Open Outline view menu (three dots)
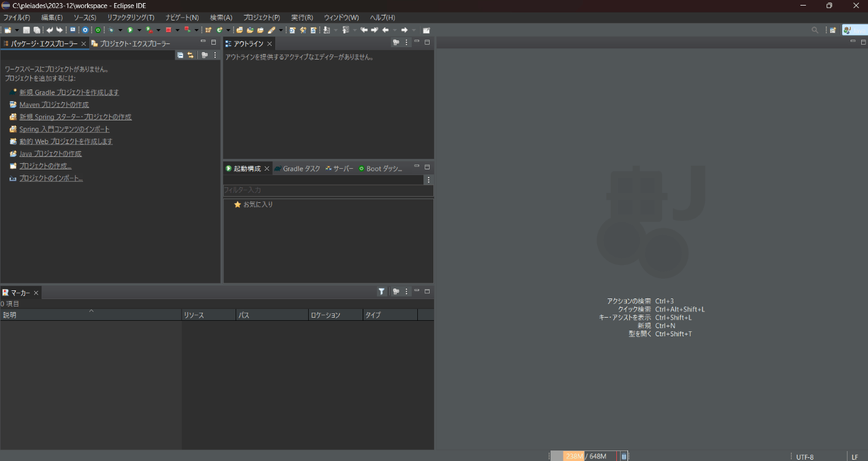Image resolution: width=868 pixels, height=461 pixels. click(x=407, y=43)
